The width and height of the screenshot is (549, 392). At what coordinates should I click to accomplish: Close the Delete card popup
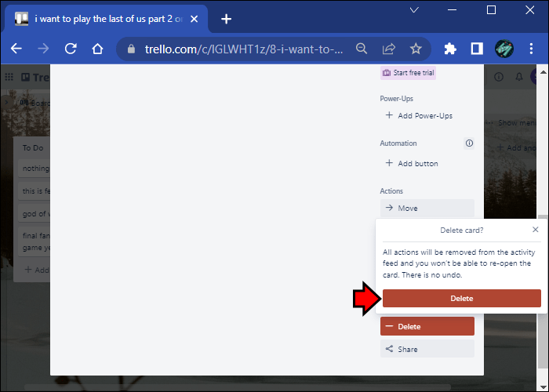click(x=535, y=230)
